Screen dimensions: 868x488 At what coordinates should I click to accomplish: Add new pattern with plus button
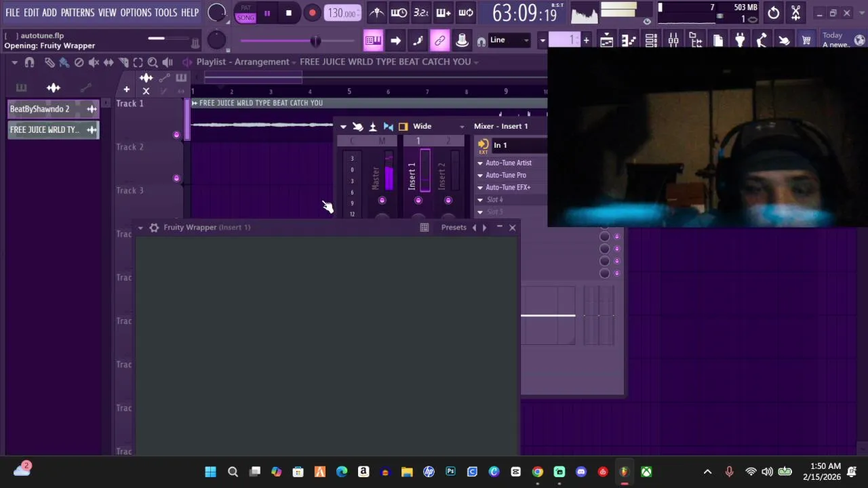click(586, 41)
